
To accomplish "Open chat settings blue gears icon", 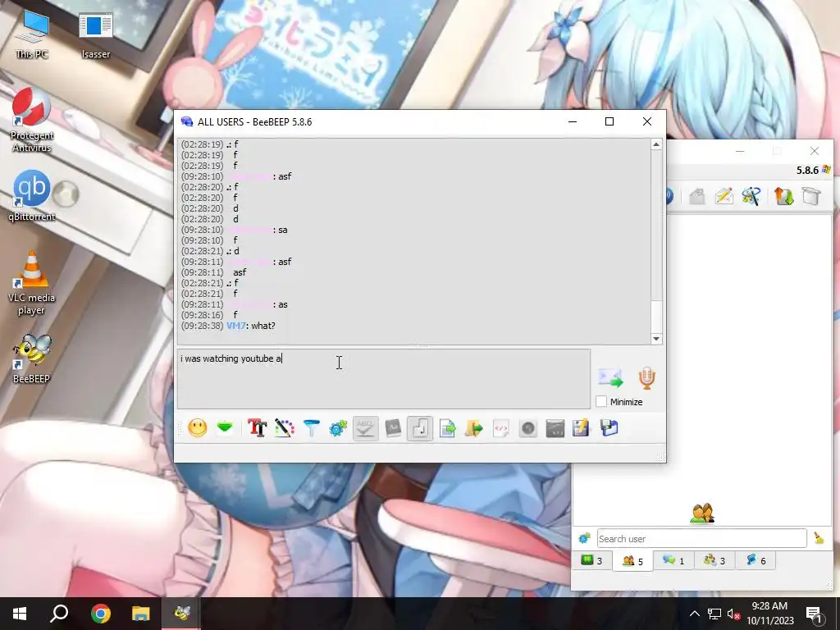I will click(338, 428).
